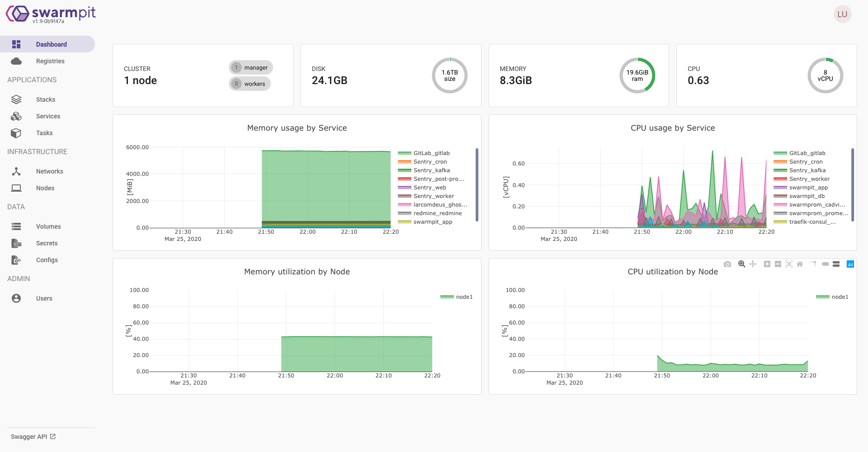Select Stacks under Applications
The height and width of the screenshot is (452, 868).
[46, 99]
